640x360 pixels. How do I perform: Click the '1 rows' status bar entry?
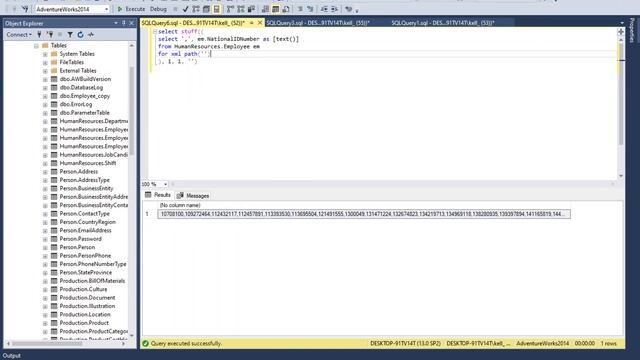click(x=609, y=344)
